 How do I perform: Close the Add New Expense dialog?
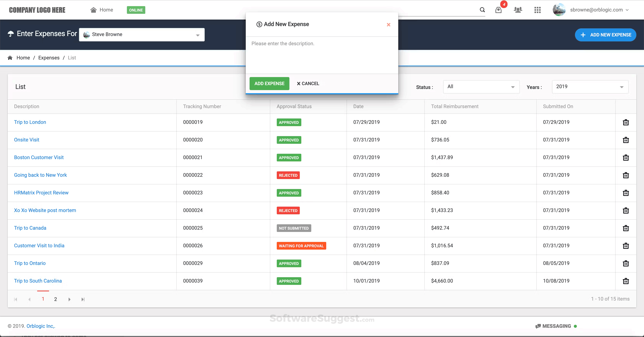click(x=388, y=25)
